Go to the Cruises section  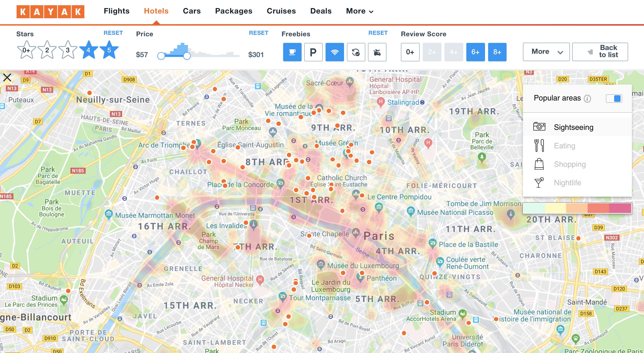(281, 11)
